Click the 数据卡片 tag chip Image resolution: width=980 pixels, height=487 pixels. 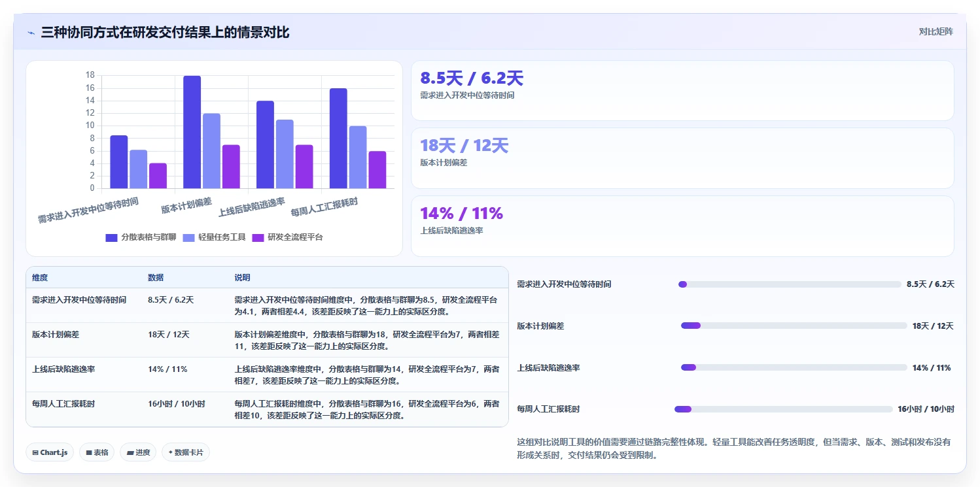click(x=186, y=452)
